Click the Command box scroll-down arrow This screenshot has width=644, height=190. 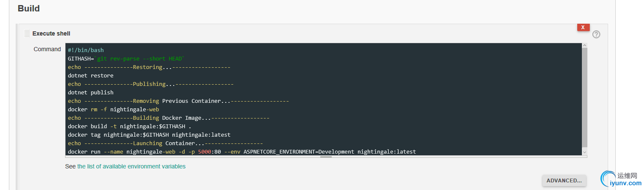(x=584, y=152)
